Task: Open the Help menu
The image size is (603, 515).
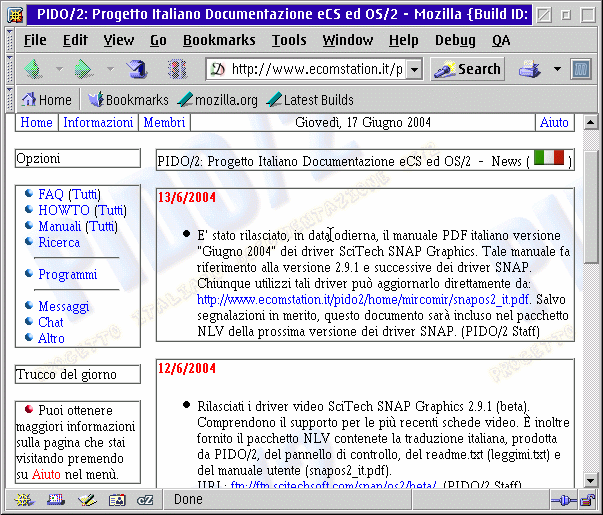Action: [403, 40]
